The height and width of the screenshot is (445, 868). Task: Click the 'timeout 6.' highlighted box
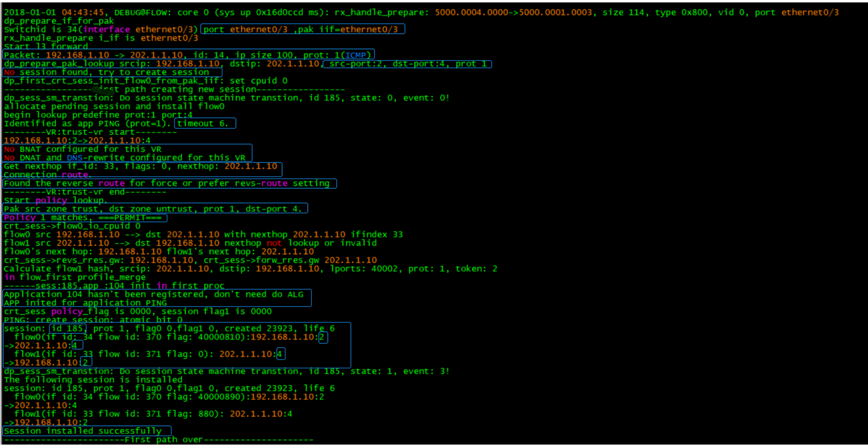[x=205, y=124]
